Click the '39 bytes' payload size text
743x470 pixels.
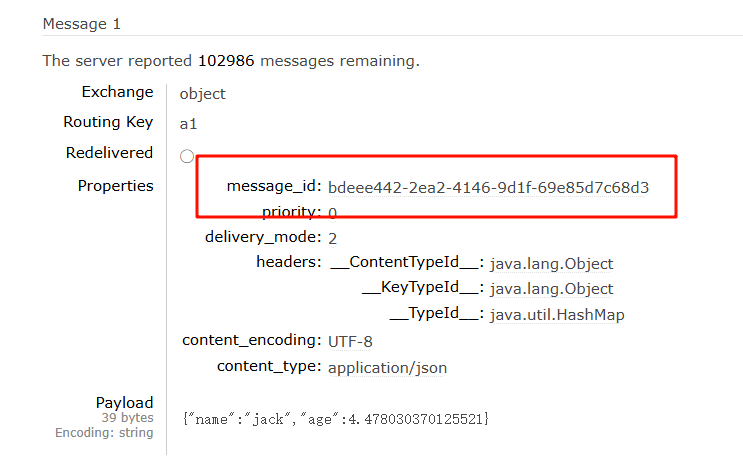[x=127, y=418]
